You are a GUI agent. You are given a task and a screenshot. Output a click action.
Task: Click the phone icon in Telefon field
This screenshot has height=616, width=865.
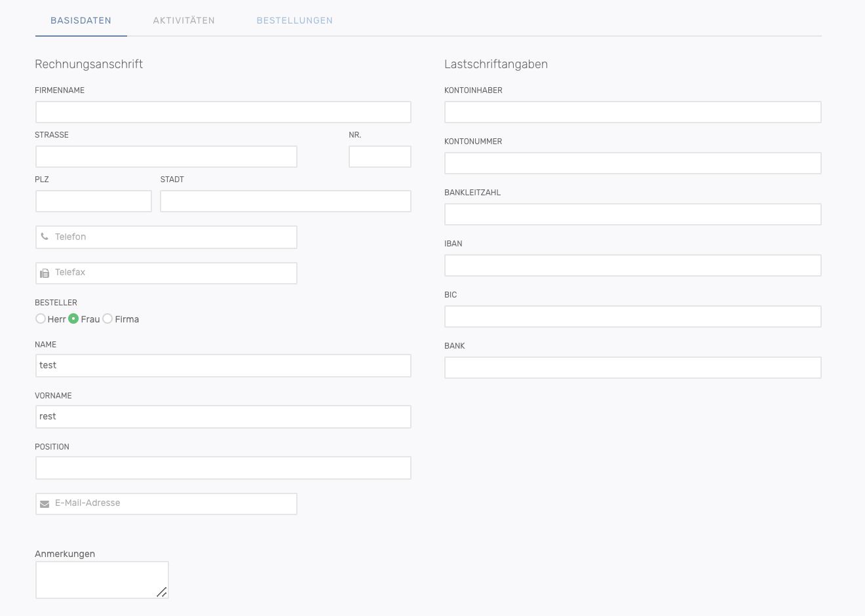[x=45, y=237]
